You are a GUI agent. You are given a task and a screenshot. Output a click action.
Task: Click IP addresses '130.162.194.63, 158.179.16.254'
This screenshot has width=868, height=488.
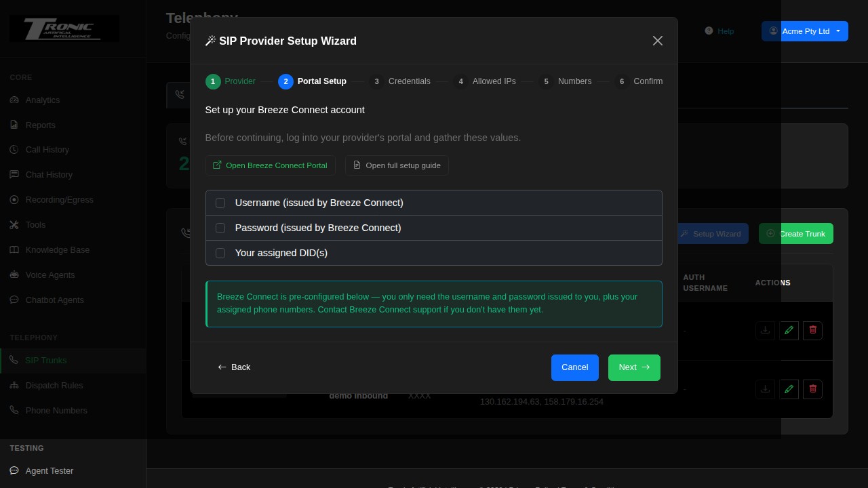[x=542, y=402]
